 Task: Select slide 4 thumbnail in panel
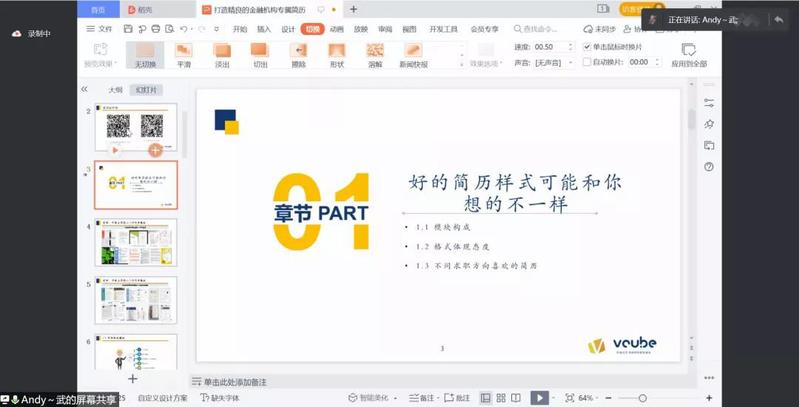pos(136,243)
